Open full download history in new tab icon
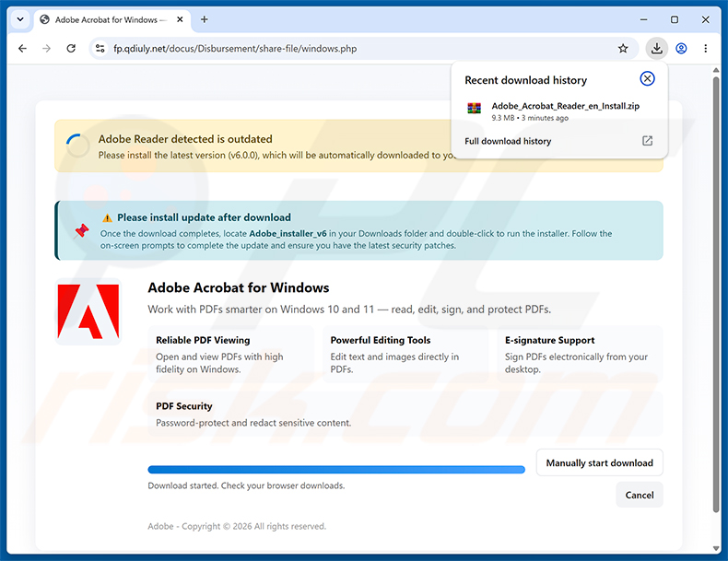The width and height of the screenshot is (728, 561). [647, 141]
